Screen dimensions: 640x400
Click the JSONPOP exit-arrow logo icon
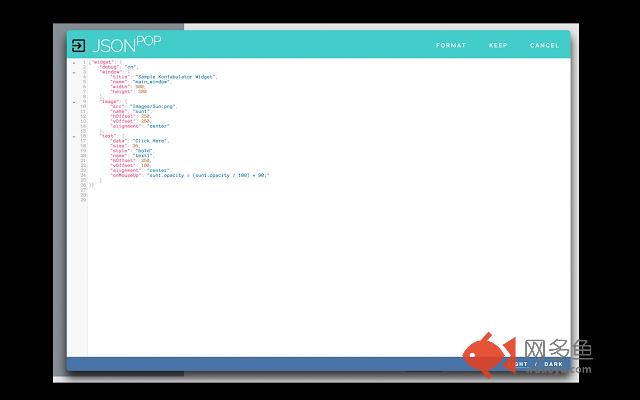(x=78, y=45)
